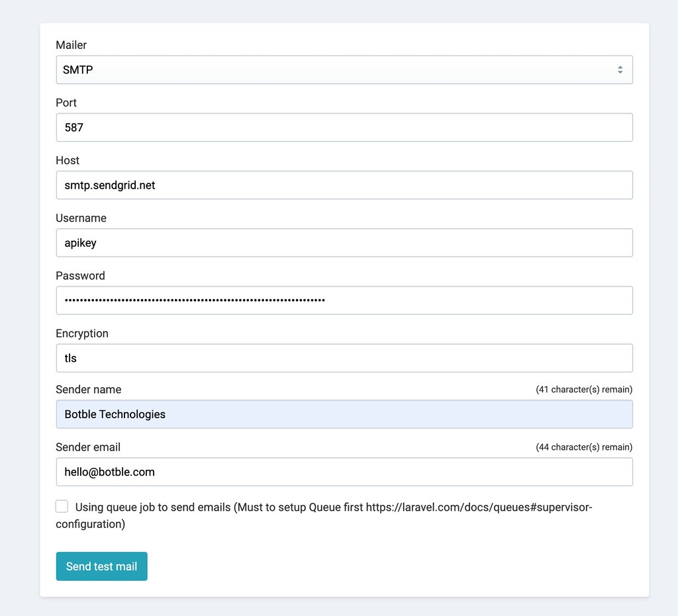Viewport: 678px width, 616px height.
Task: Click the Username label
Action: tap(81, 218)
